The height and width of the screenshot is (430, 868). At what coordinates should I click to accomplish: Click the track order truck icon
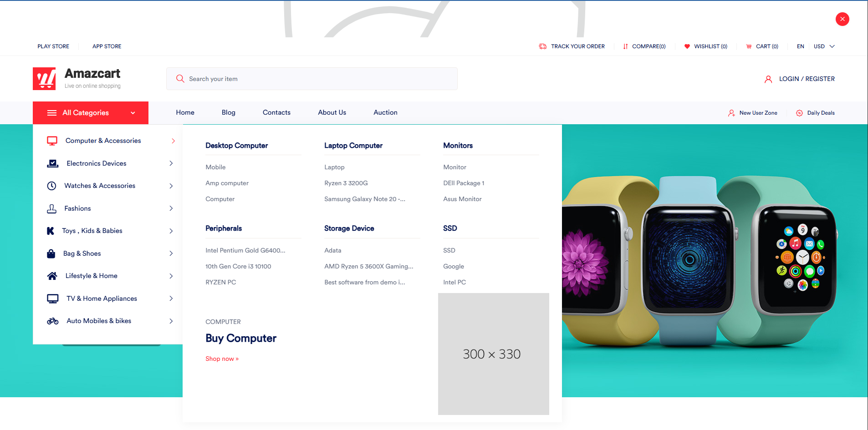(543, 46)
